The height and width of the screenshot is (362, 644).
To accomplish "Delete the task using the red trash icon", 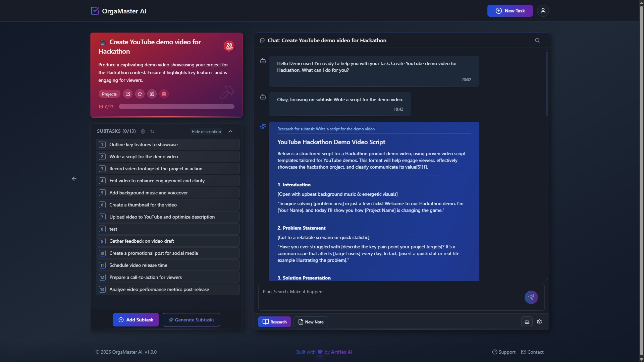I will pyautogui.click(x=164, y=94).
